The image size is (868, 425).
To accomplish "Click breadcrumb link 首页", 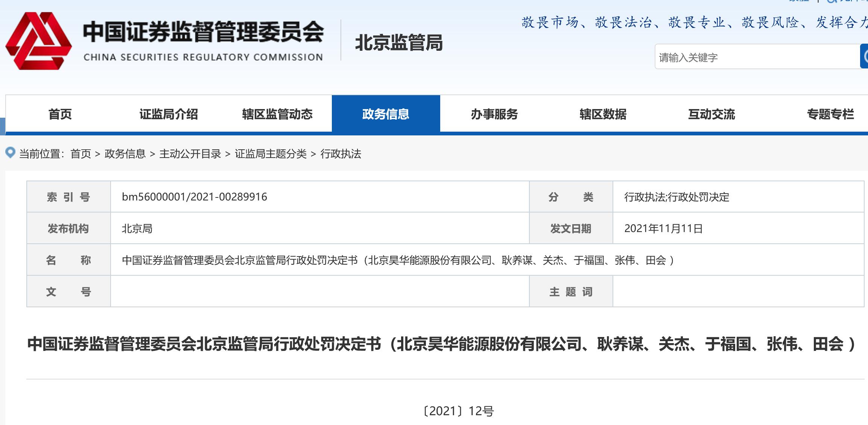I will [81, 154].
